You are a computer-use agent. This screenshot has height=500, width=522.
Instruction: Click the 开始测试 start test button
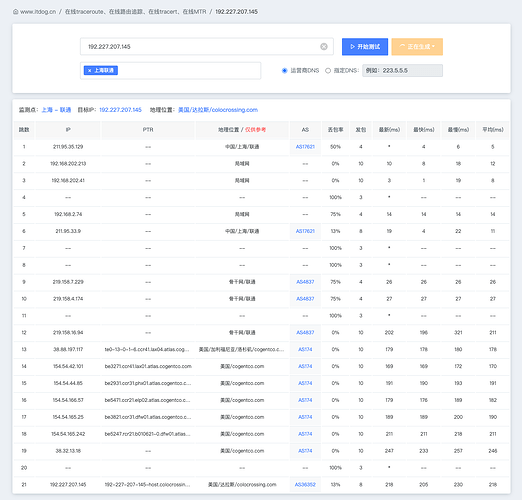pyautogui.click(x=365, y=47)
